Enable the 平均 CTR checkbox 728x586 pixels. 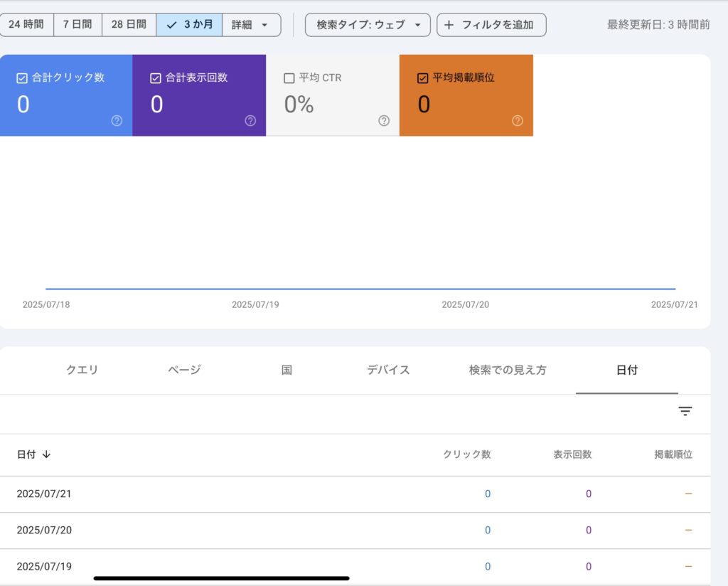(289, 78)
